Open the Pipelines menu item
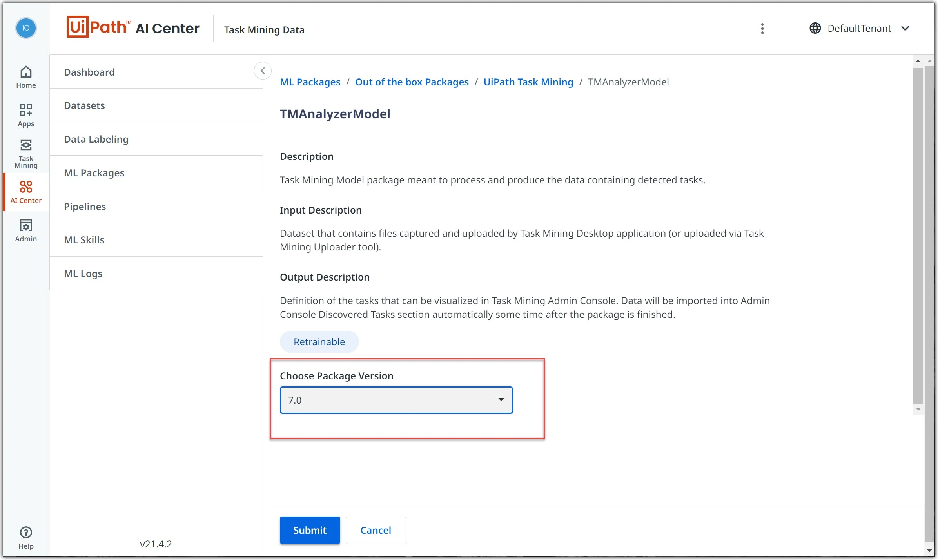The height and width of the screenshot is (560, 938). click(156, 207)
